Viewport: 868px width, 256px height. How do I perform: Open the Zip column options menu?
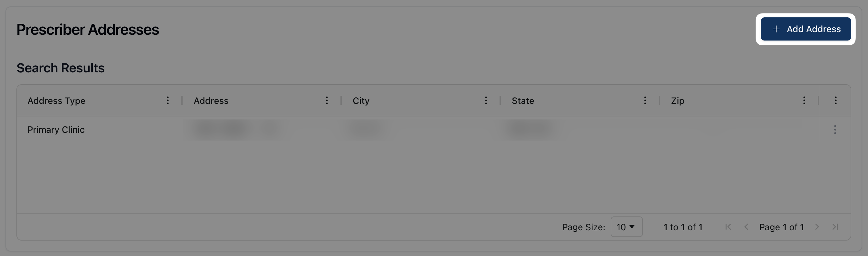coord(804,100)
